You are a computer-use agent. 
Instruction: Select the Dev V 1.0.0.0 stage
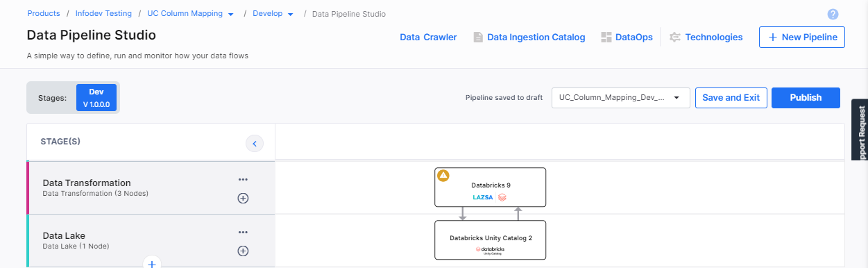point(96,98)
